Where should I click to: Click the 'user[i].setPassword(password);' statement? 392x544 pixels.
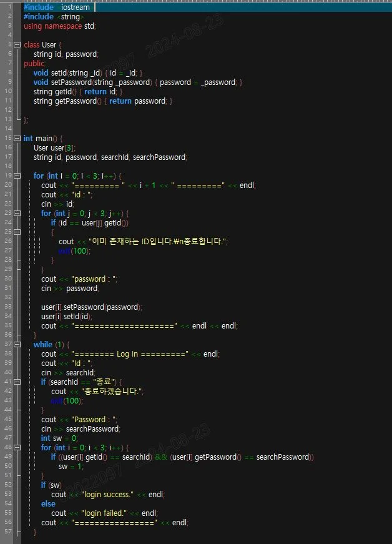tap(92, 307)
